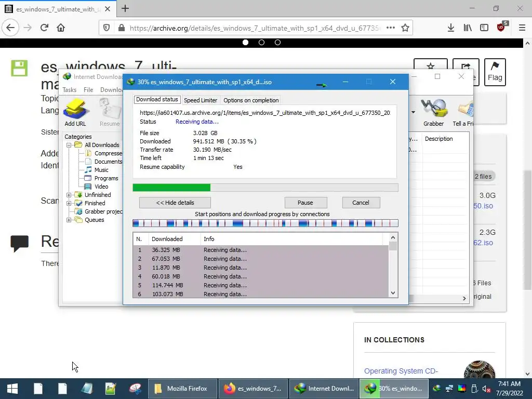532x399 pixels.
Task: Click the Add URL icon in IDM
Action: pos(75,112)
